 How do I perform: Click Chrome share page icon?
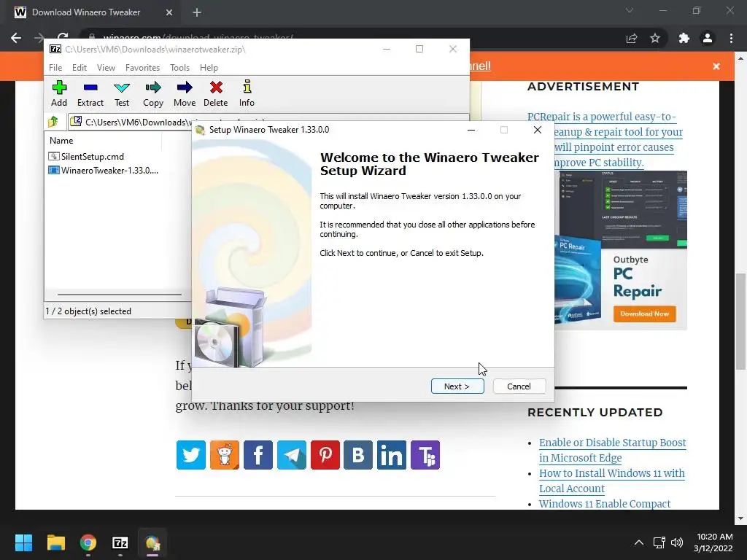point(632,38)
